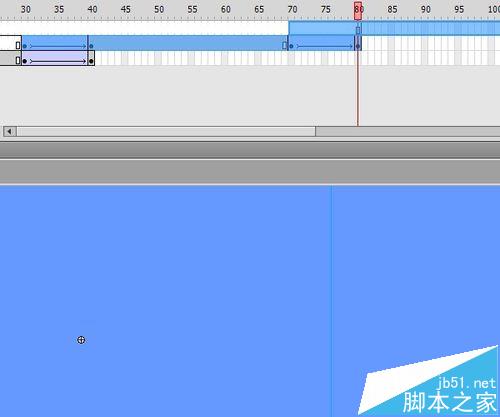Select frame 40 keyframe in the middle layer
The height and width of the screenshot is (417, 500).
(91, 46)
